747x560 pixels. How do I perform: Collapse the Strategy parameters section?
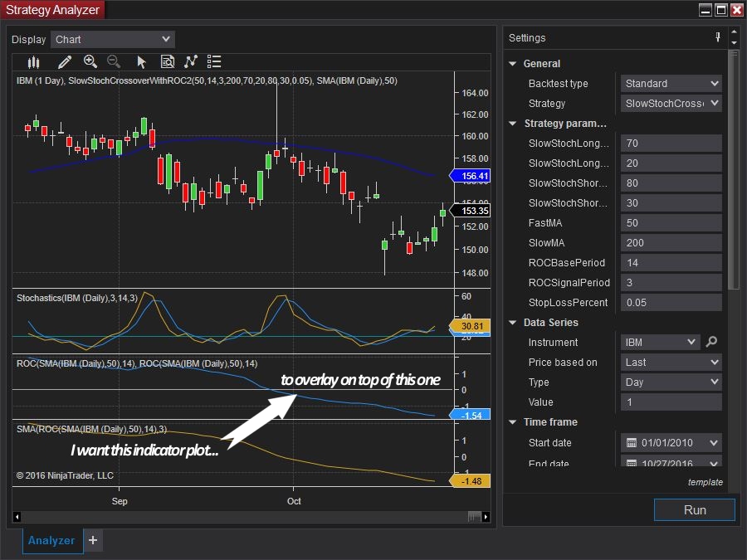(x=513, y=124)
